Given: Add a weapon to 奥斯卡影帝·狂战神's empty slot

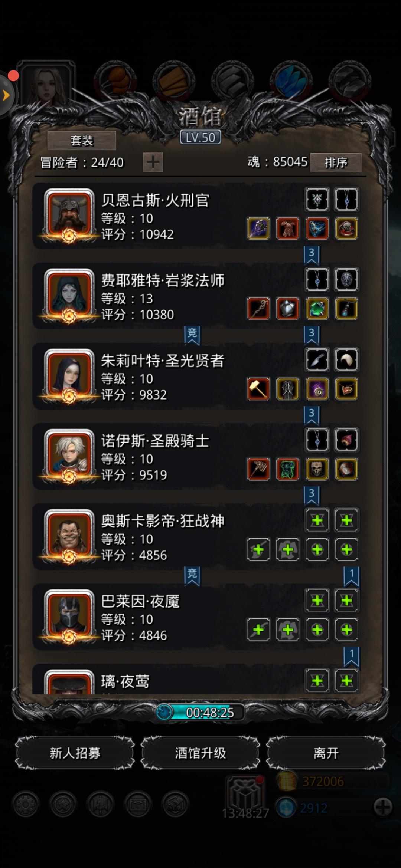Looking at the screenshot, I should pos(258,549).
